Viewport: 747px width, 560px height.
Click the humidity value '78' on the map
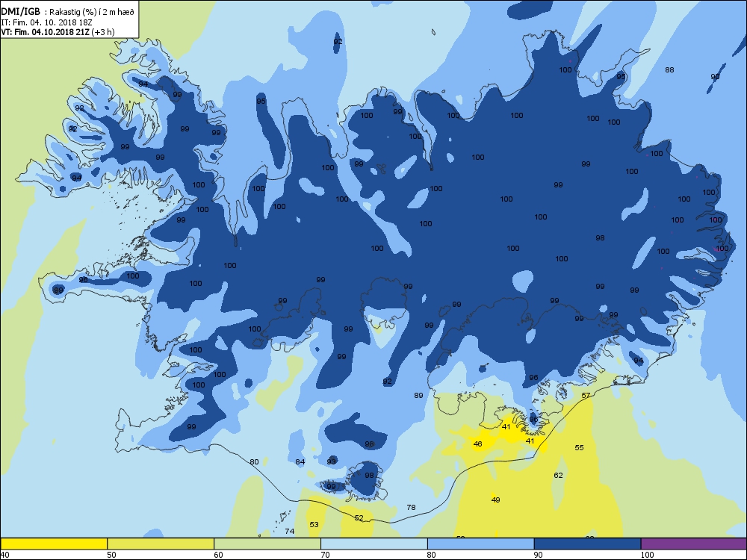[411, 508]
